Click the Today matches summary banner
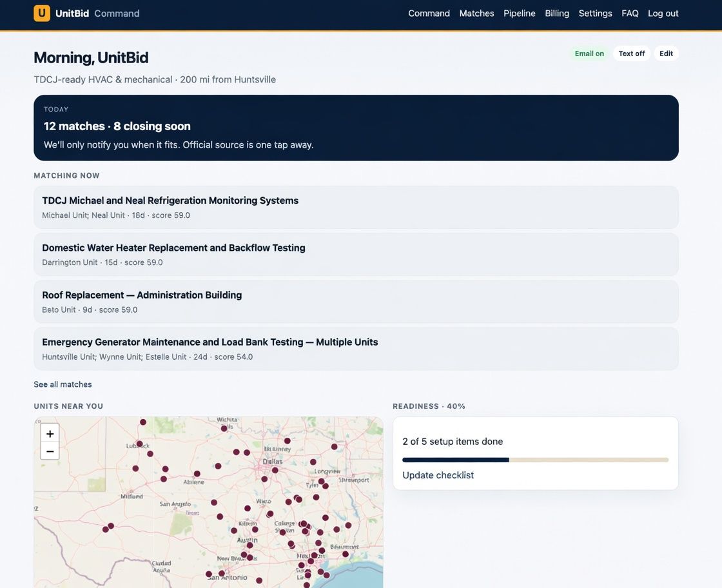 click(356, 128)
